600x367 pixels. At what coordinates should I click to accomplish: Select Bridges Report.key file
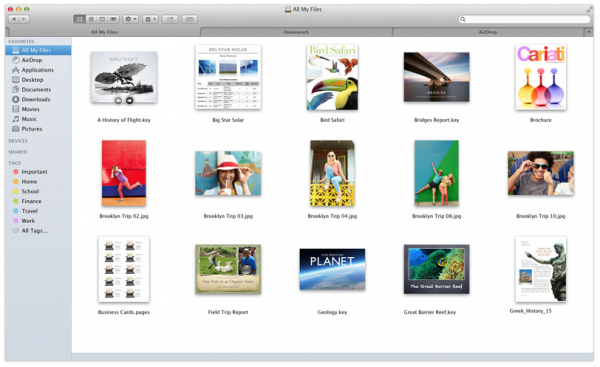437,77
